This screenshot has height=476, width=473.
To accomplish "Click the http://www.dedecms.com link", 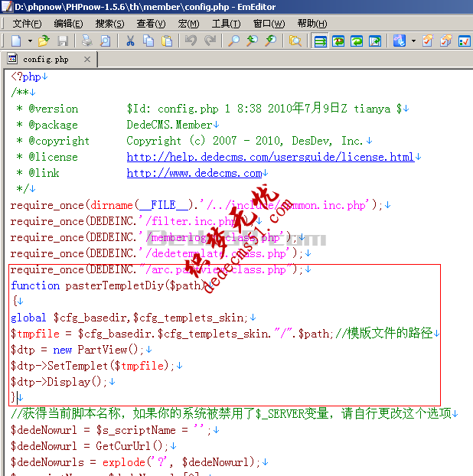I will coord(194,173).
